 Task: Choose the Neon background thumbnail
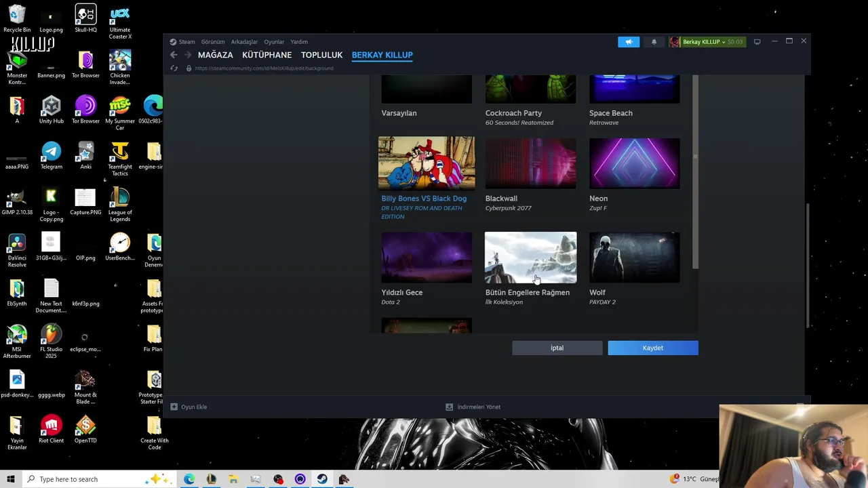634,163
